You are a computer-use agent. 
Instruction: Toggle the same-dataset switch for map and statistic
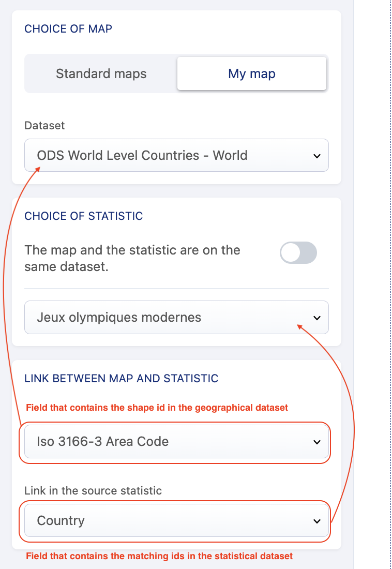(x=298, y=253)
